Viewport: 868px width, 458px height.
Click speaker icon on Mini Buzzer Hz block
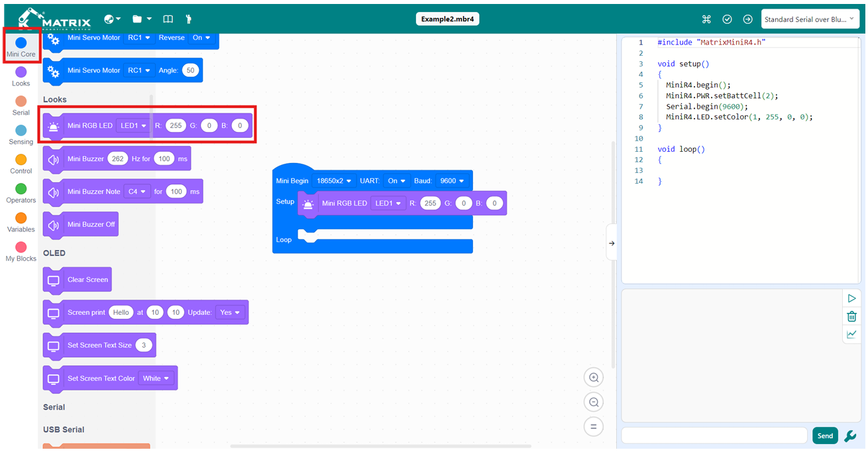(54, 159)
